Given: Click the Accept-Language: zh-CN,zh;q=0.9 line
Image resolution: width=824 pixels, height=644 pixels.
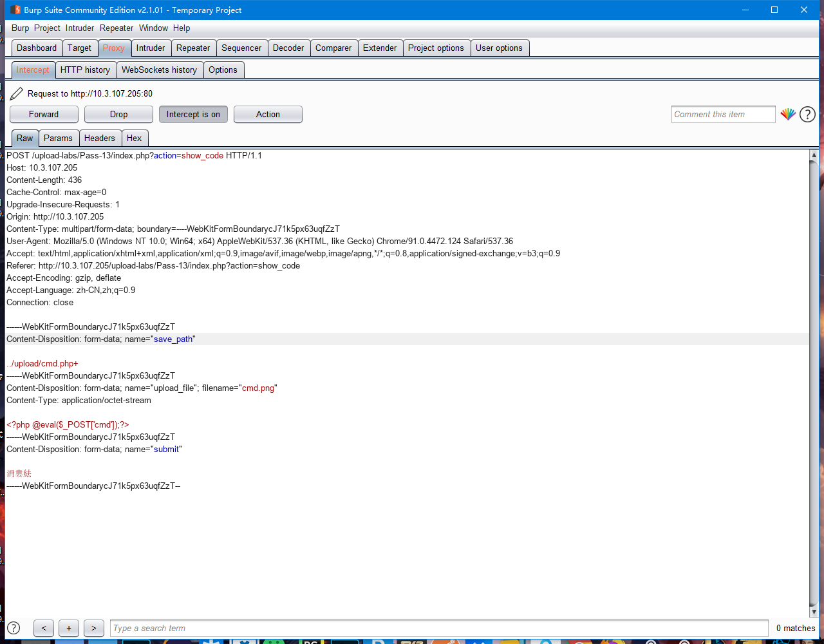Looking at the screenshot, I should point(71,290).
